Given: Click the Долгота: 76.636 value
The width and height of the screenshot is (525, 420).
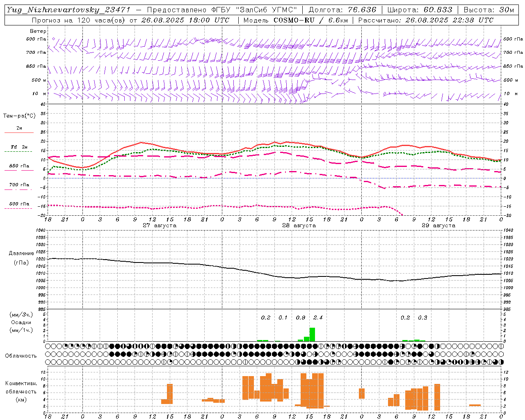Looking at the screenshot, I should click(342, 10).
